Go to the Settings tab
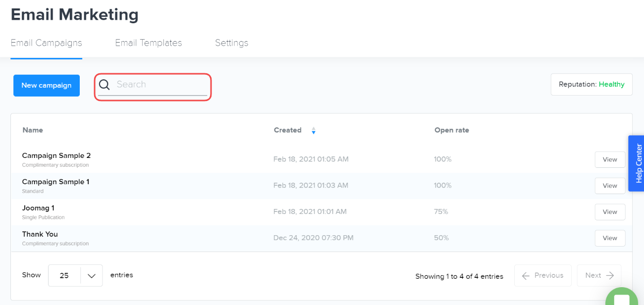644x305 pixels. 231,43
